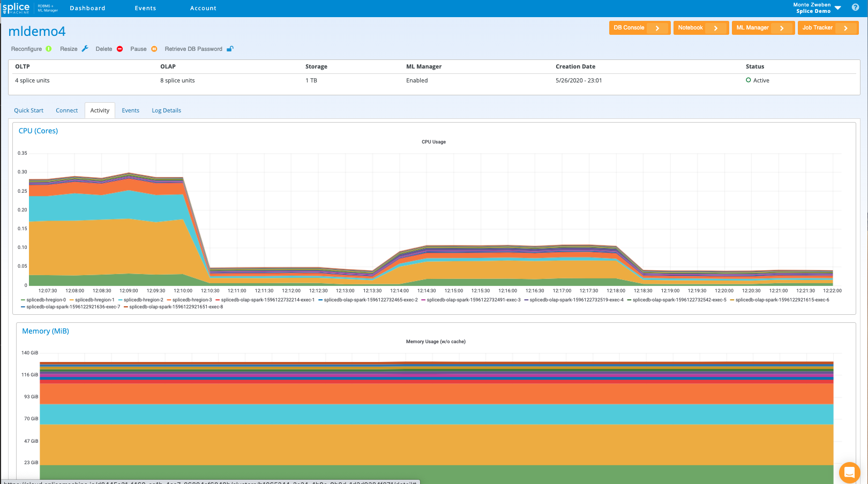The height and width of the screenshot is (484, 868).
Task: Toggle splicedb-hregion-3 legend series
Action: tap(190, 300)
